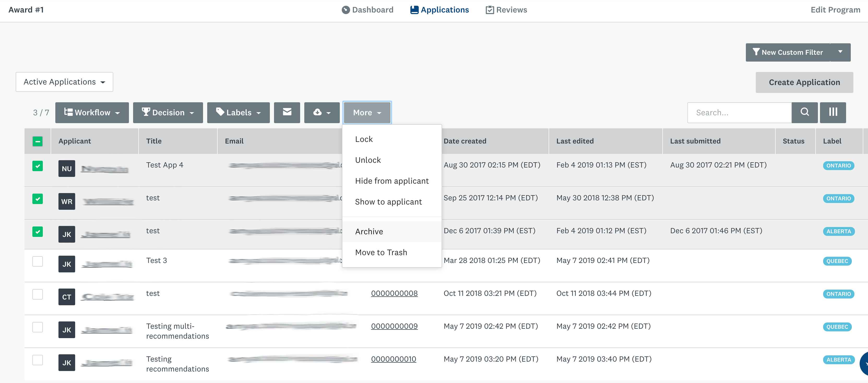Click the Create Application button
868x383 pixels.
(804, 82)
